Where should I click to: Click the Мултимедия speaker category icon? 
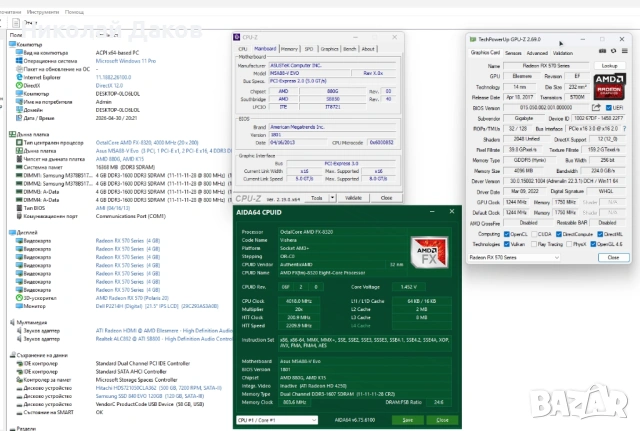(12, 322)
